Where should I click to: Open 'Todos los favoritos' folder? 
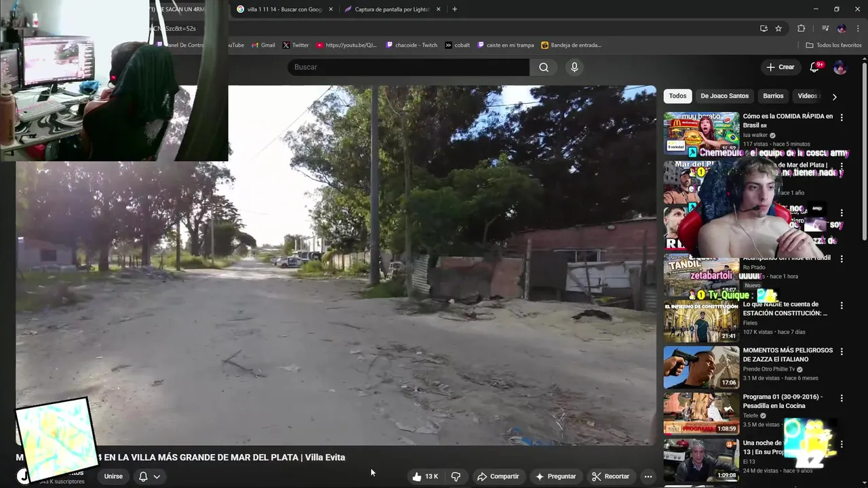tap(833, 45)
